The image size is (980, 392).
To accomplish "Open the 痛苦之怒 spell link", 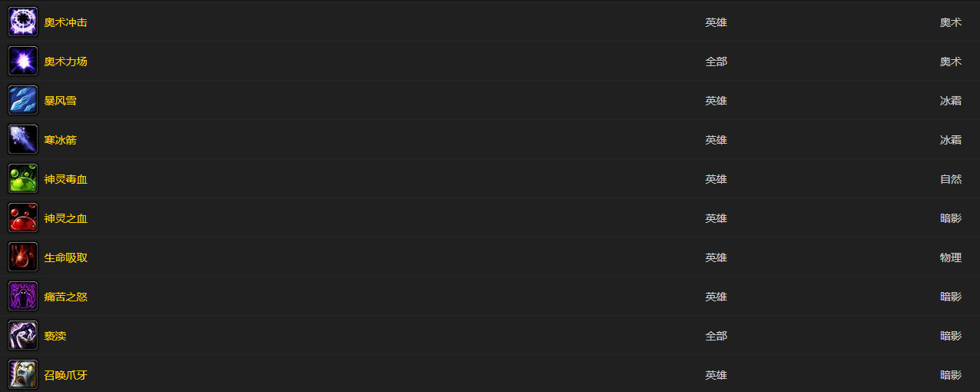I will pyautogui.click(x=65, y=297).
